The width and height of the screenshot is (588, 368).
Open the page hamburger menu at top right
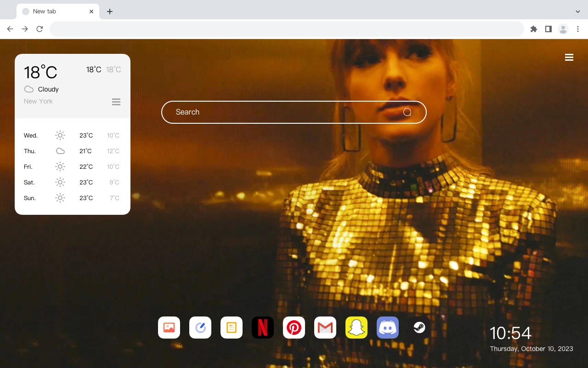click(569, 57)
